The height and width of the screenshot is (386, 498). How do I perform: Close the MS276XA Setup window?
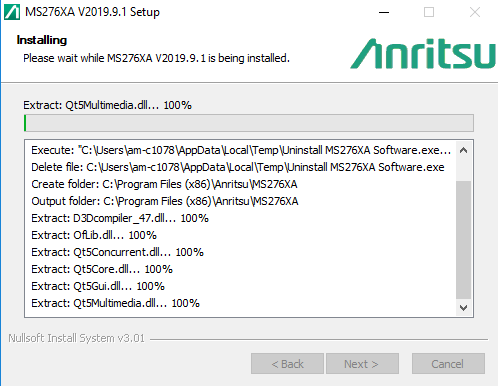pyautogui.click(x=475, y=12)
